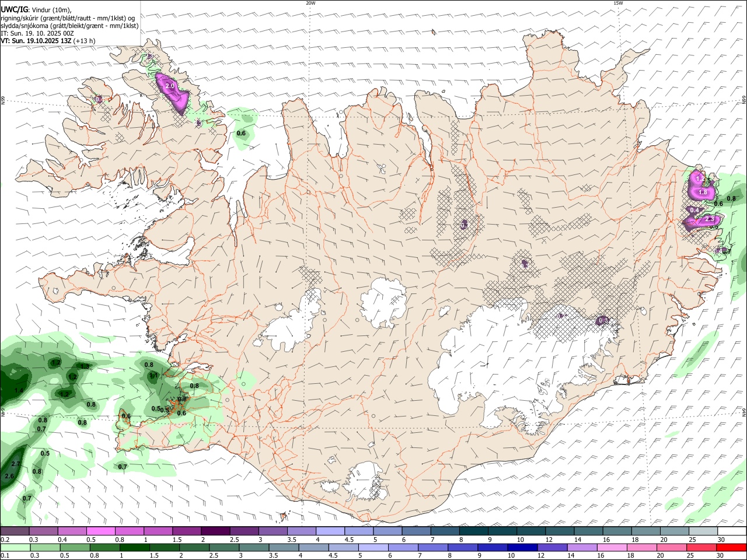Click the '0.2' label under the top legend row
The height and width of the screenshot is (560, 747).
(x=5, y=540)
